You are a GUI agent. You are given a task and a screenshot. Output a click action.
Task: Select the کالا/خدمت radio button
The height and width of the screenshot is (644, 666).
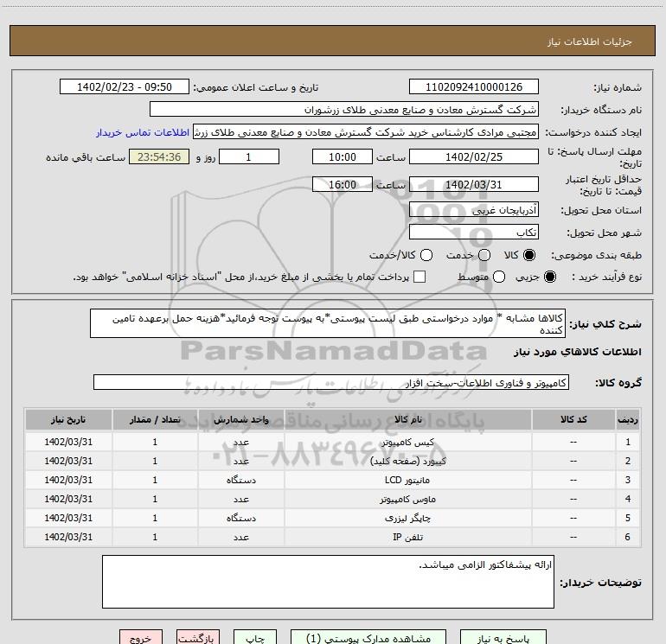[426, 255]
